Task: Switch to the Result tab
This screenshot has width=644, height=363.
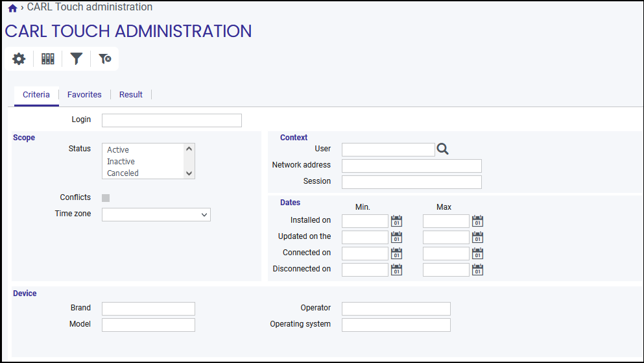Action: tap(130, 95)
